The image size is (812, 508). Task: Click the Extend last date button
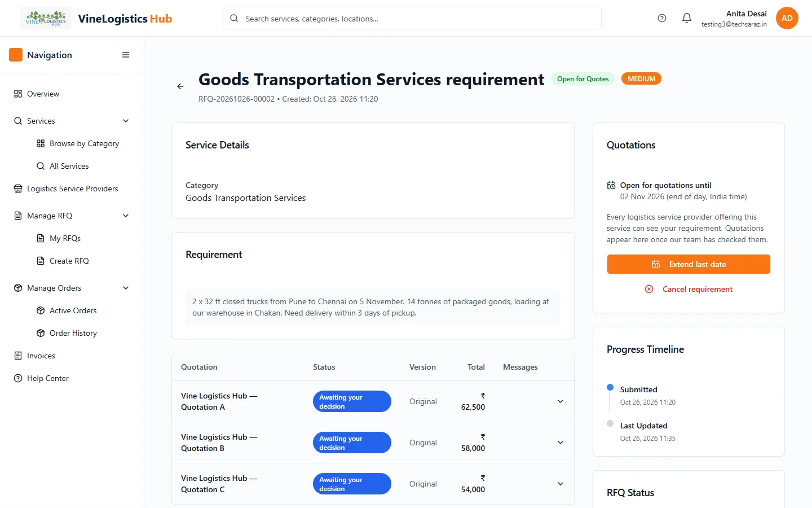point(689,264)
